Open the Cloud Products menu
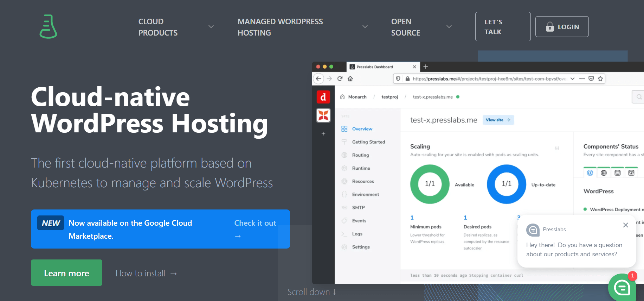This screenshot has width=644, height=301. coord(158,27)
